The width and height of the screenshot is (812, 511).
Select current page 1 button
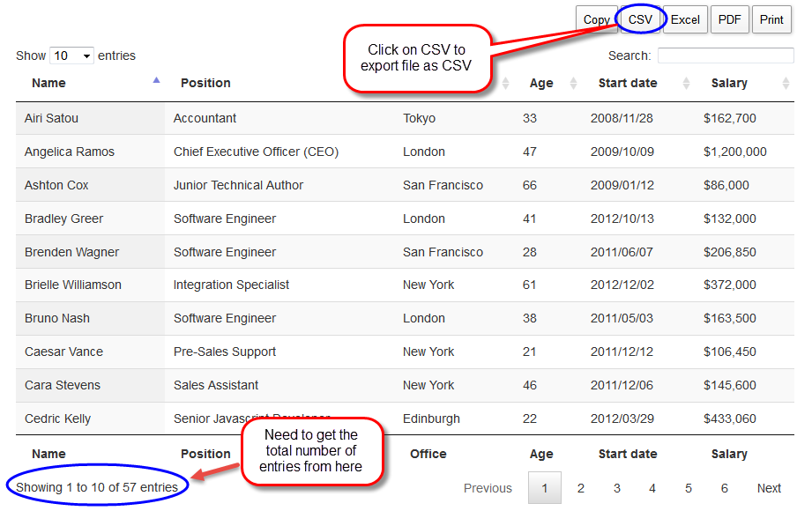pos(545,488)
